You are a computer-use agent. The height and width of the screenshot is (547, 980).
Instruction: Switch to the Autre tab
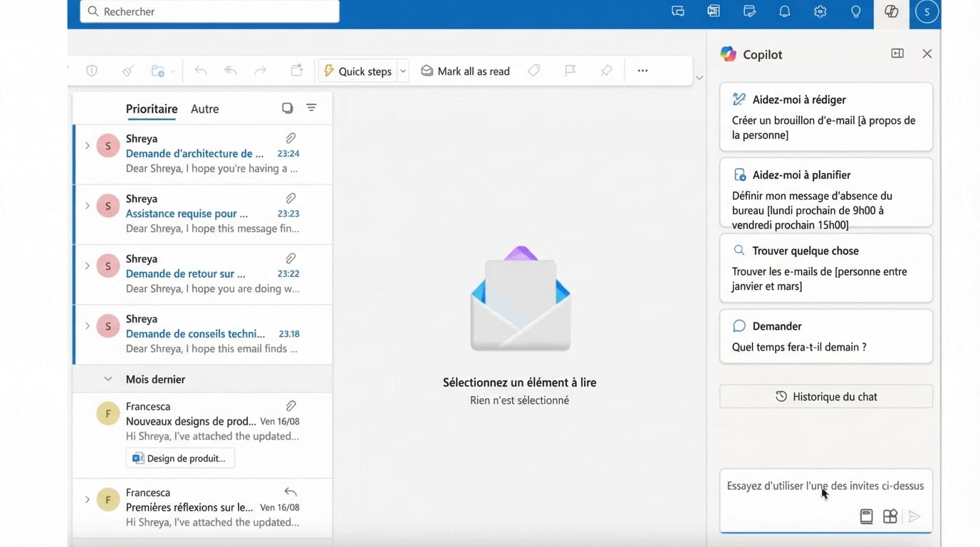(204, 109)
